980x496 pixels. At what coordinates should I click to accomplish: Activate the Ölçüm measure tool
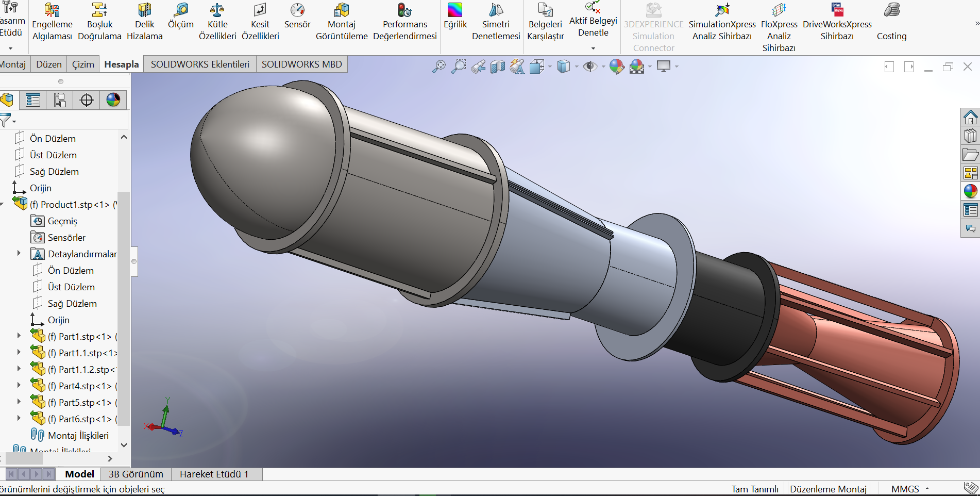(x=181, y=16)
